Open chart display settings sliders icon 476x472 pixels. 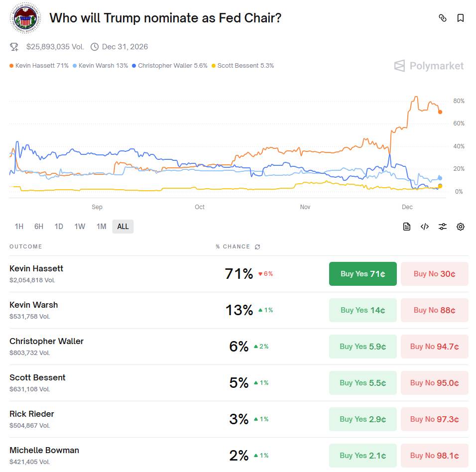[x=443, y=227]
